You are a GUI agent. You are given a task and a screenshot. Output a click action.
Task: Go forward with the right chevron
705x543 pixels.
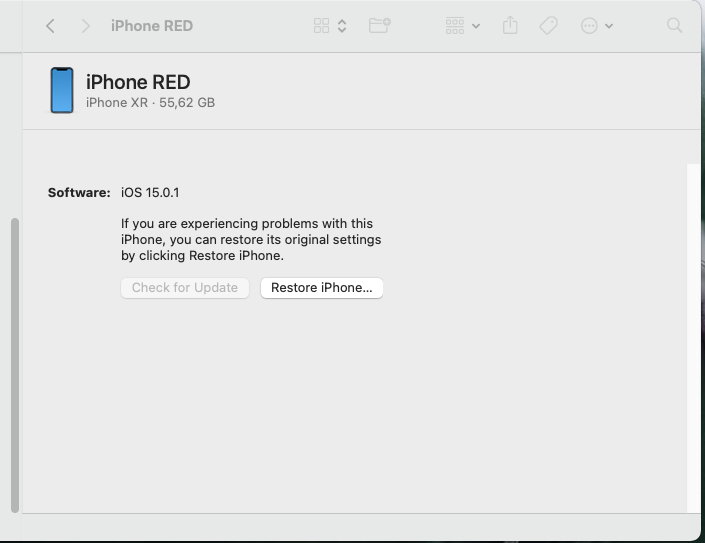pos(85,26)
